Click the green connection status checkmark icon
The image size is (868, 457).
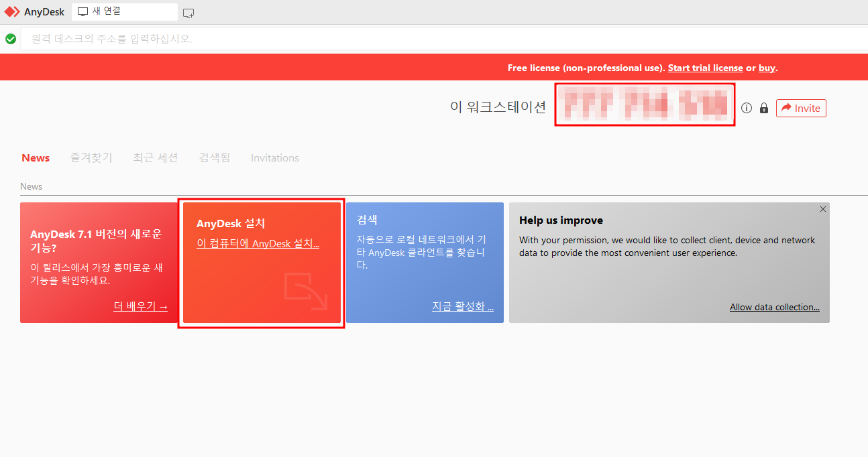click(11, 39)
